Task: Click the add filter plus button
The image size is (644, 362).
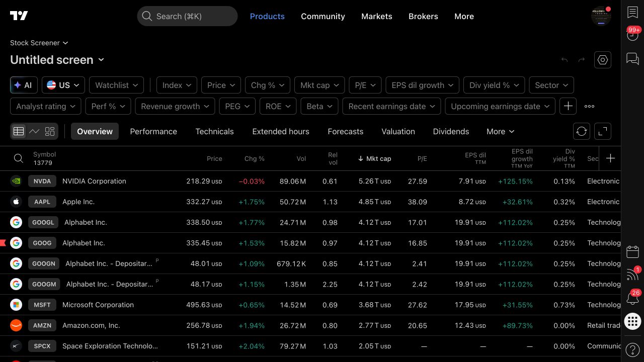Action: coord(568,106)
